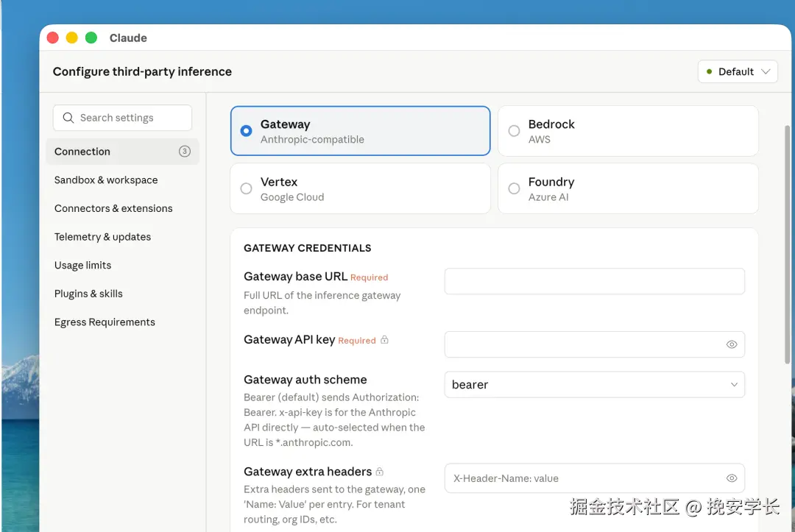Focus the Search settings field
This screenshot has width=795, height=532.
[122, 118]
